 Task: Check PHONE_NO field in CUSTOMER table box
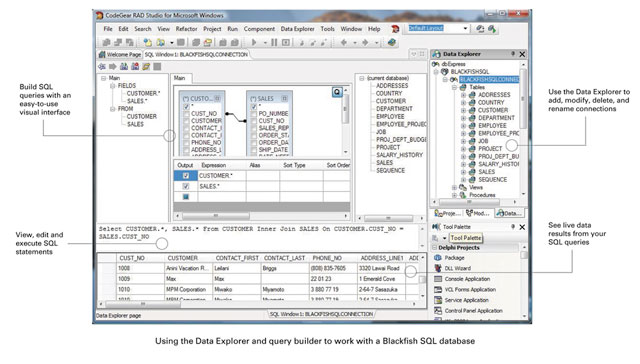[x=186, y=143]
